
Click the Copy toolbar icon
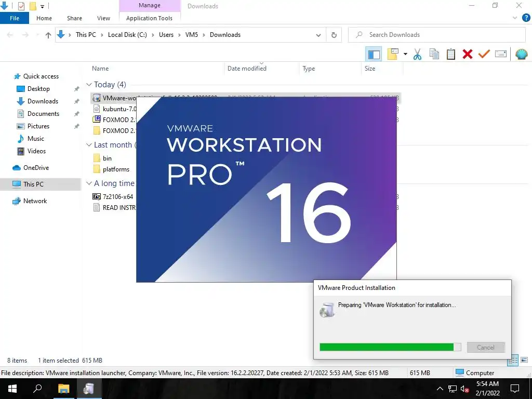click(434, 54)
